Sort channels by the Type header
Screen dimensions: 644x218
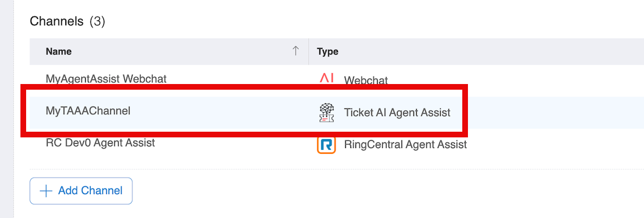(328, 51)
